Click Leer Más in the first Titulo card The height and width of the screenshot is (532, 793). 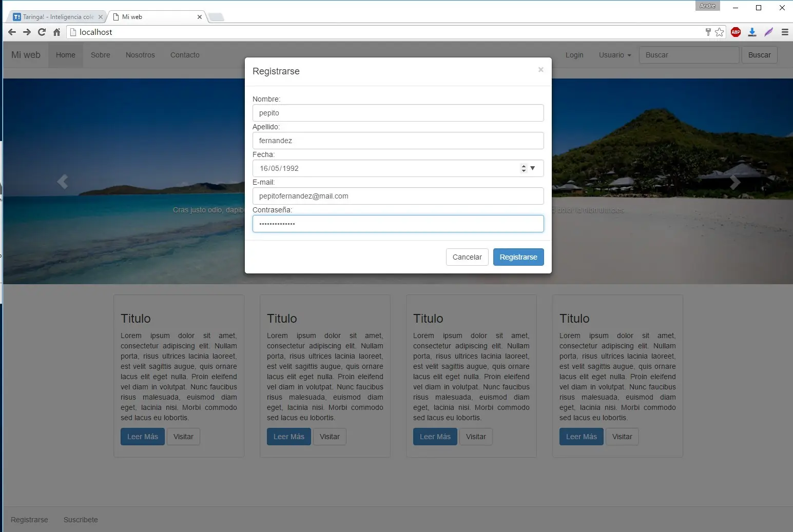[x=143, y=437]
